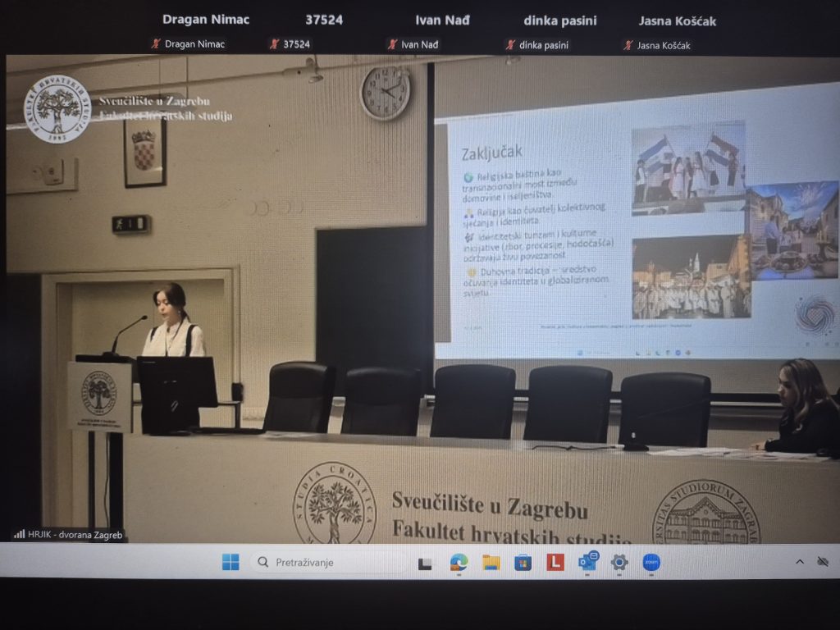Expand the hidden system tray icons chevron
This screenshot has height=630, width=840.
click(800, 562)
